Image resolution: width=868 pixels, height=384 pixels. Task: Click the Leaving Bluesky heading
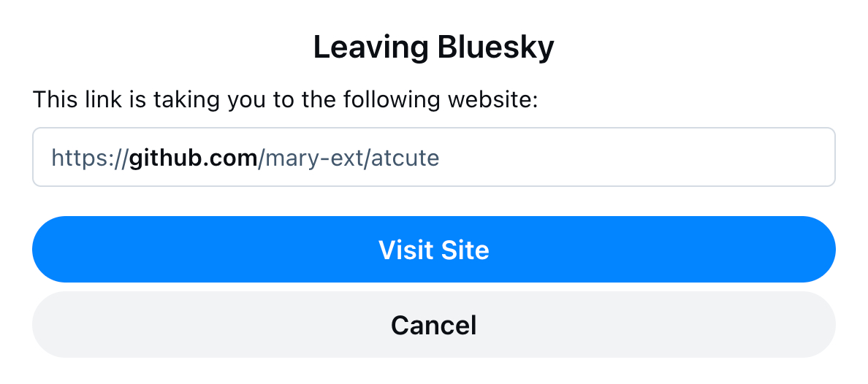coord(433,48)
